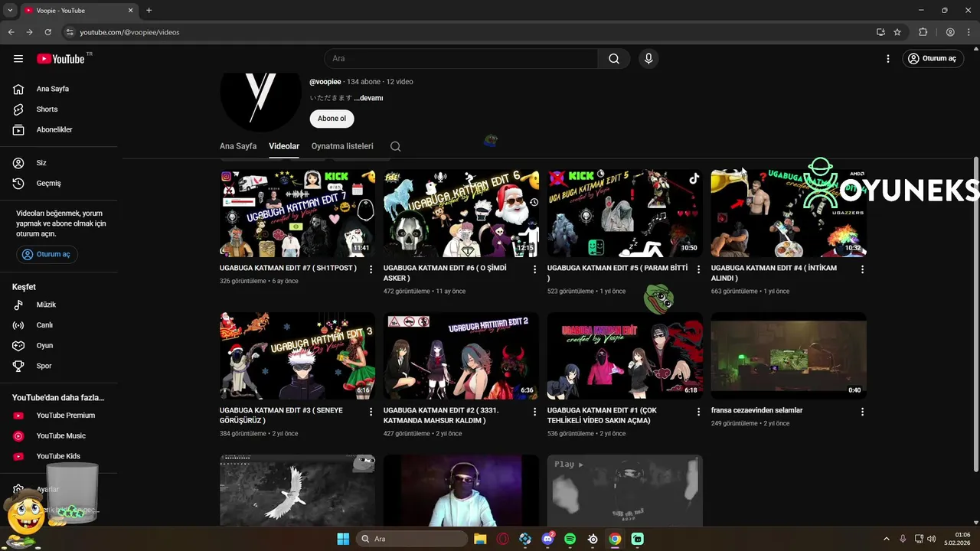The image size is (980, 551).
Task: Click the YouTube logo
Action: click(x=60, y=59)
